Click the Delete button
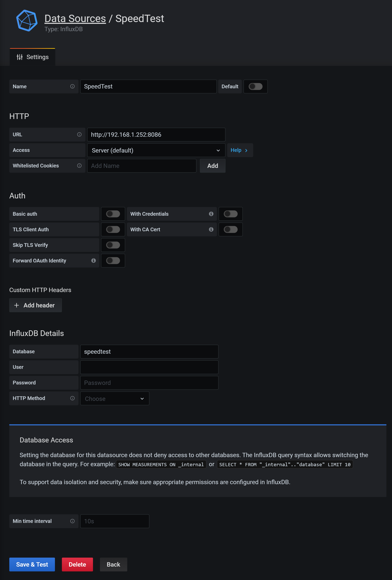Image resolution: width=392 pixels, height=580 pixels. pyautogui.click(x=77, y=564)
